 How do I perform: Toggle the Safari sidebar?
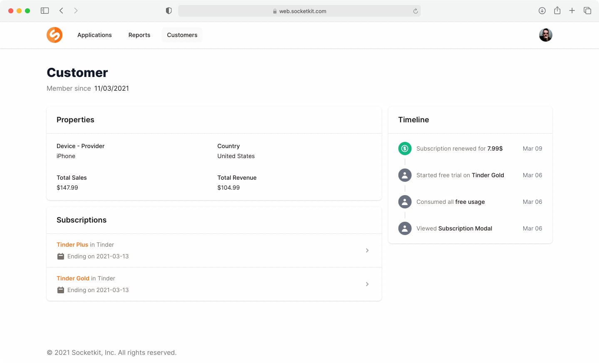(45, 10)
